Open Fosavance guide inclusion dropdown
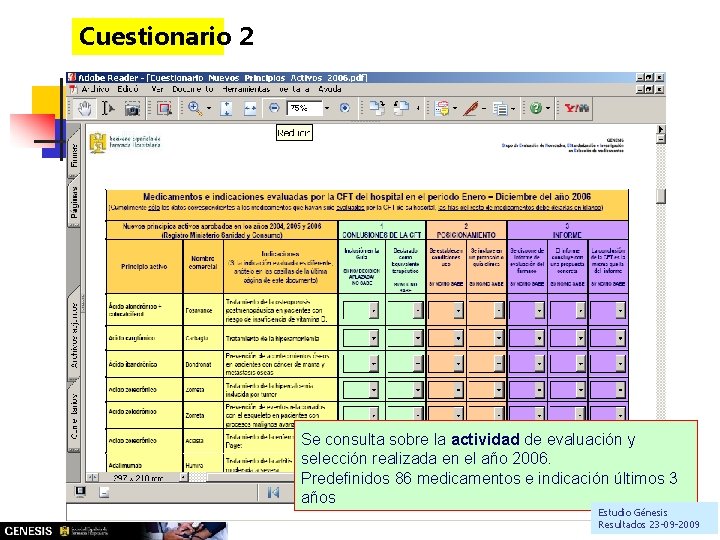The width and height of the screenshot is (720, 540). click(x=361, y=310)
